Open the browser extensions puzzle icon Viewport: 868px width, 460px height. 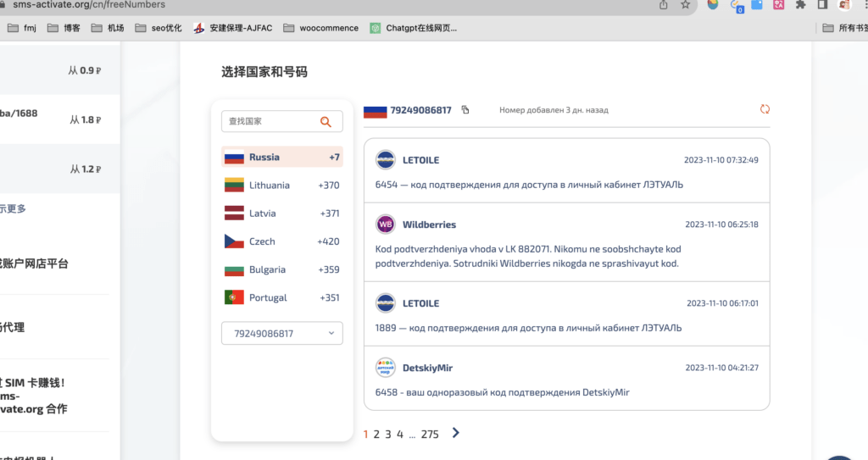point(800,5)
